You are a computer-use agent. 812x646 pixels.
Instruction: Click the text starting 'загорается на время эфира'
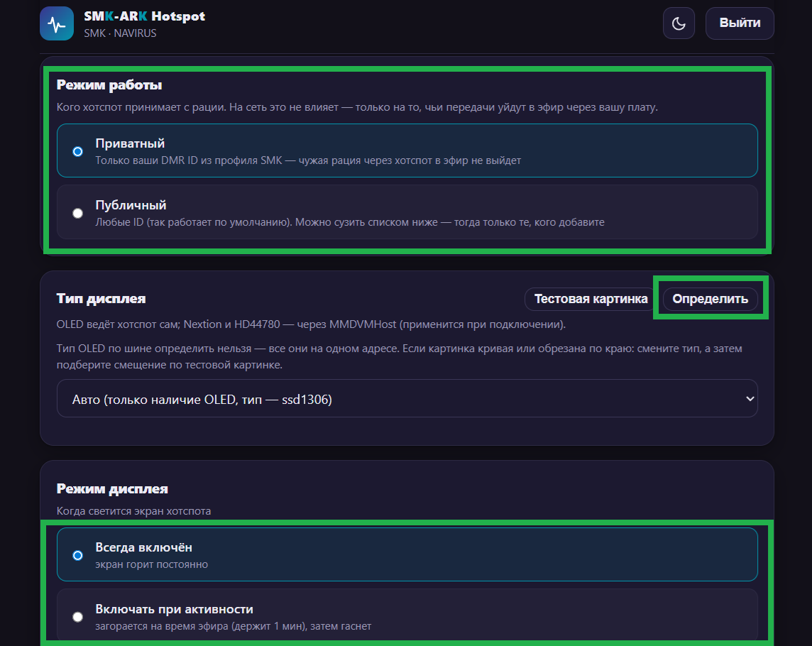[233, 626]
